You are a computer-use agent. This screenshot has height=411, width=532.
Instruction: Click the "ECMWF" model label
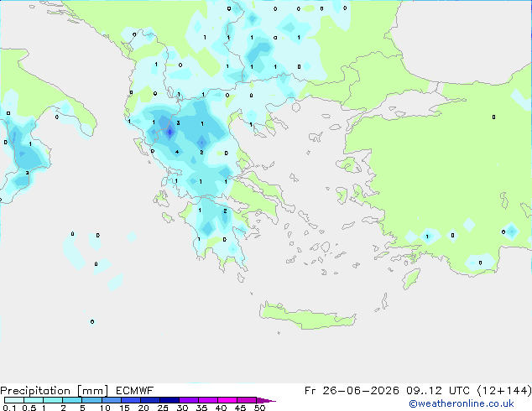pyautogui.click(x=135, y=391)
